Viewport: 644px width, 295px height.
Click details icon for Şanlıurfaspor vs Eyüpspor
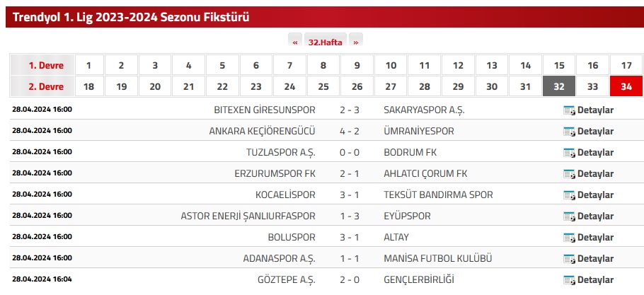[569, 216]
